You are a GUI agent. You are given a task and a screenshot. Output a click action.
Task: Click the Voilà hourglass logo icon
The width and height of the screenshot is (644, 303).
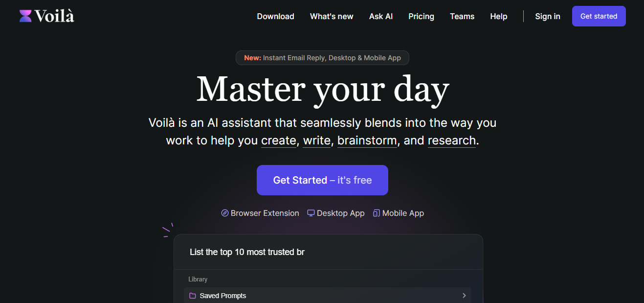coord(25,16)
